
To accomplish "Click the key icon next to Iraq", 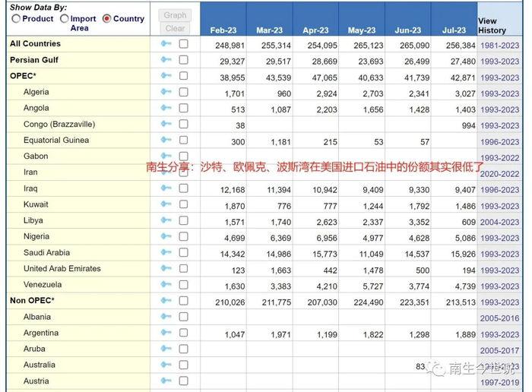I will coord(166,188).
